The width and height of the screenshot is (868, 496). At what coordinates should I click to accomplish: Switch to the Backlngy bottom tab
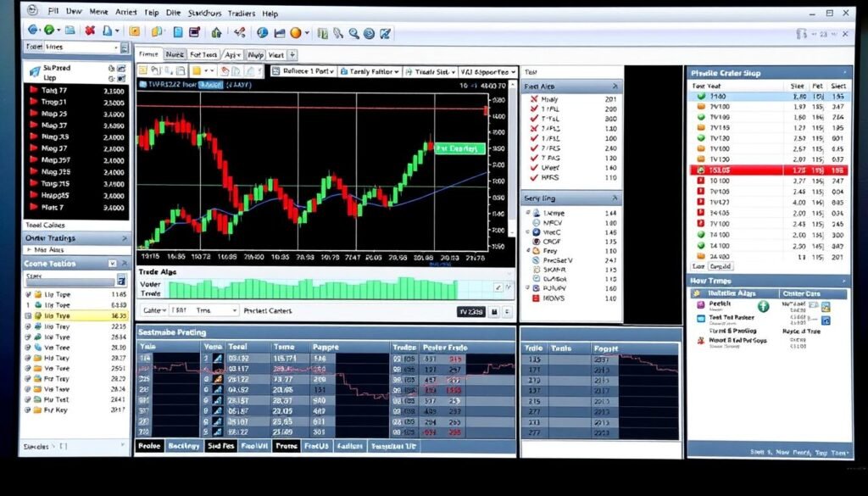point(184,446)
